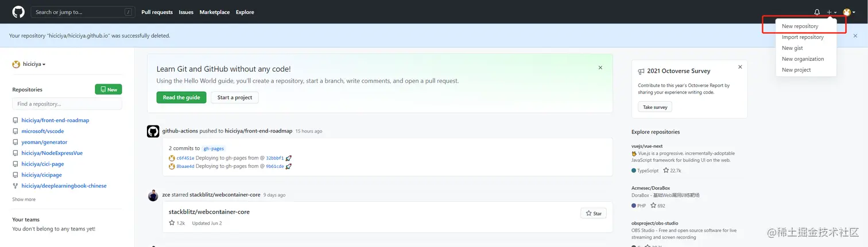Open obsproject/obs-studio repository

pyautogui.click(x=655, y=224)
